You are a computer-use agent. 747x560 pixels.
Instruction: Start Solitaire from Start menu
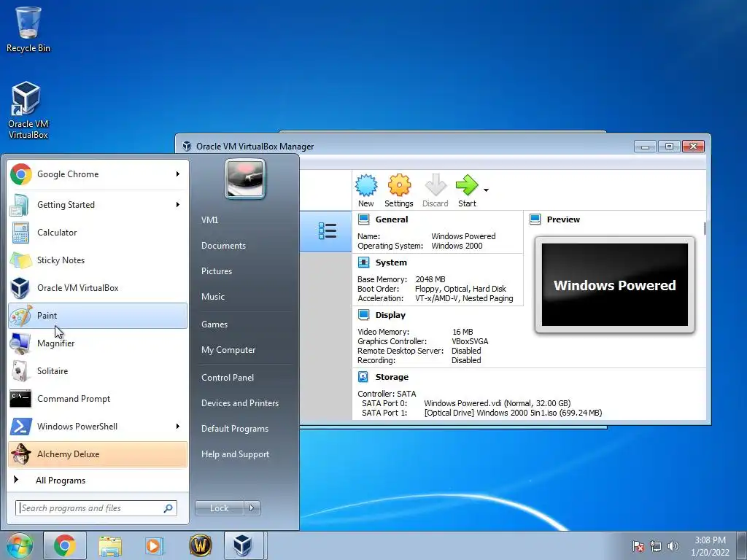tap(98, 371)
